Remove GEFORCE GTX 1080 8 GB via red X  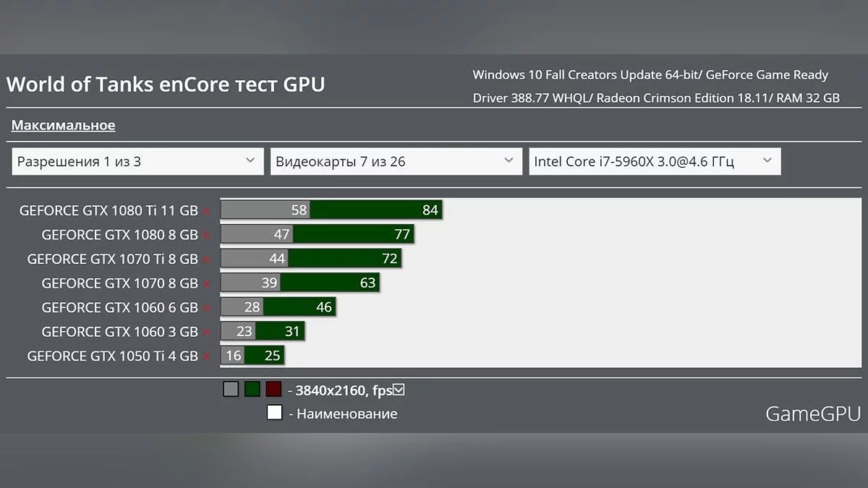(x=206, y=235)
